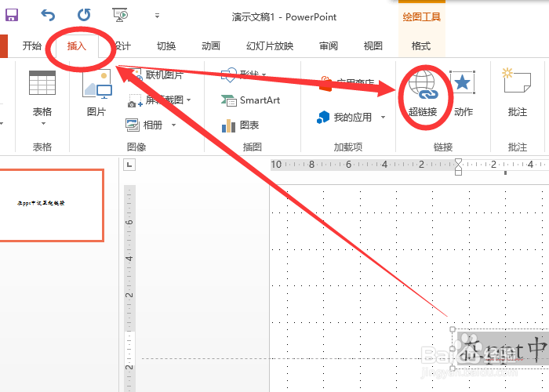Click the 我的应用 cube icon
Screen dimensions: 549x392
point(323,118)
